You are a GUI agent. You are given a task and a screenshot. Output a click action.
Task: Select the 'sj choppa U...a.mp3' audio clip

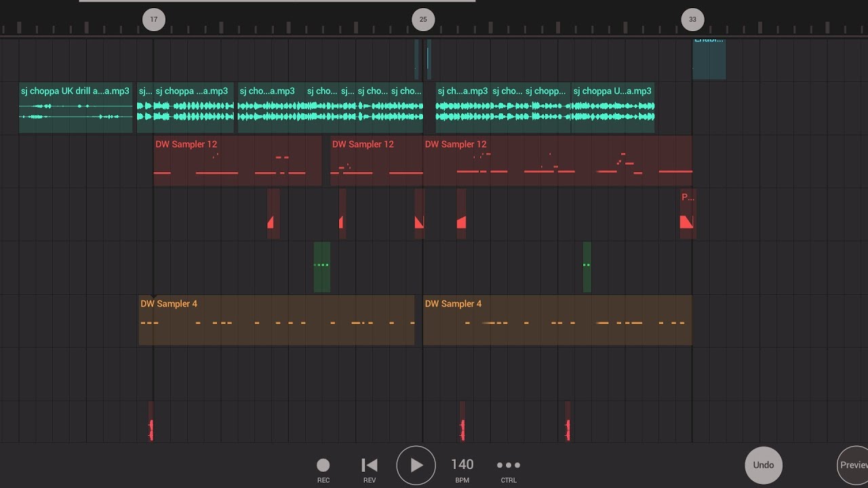coord(613,108)
